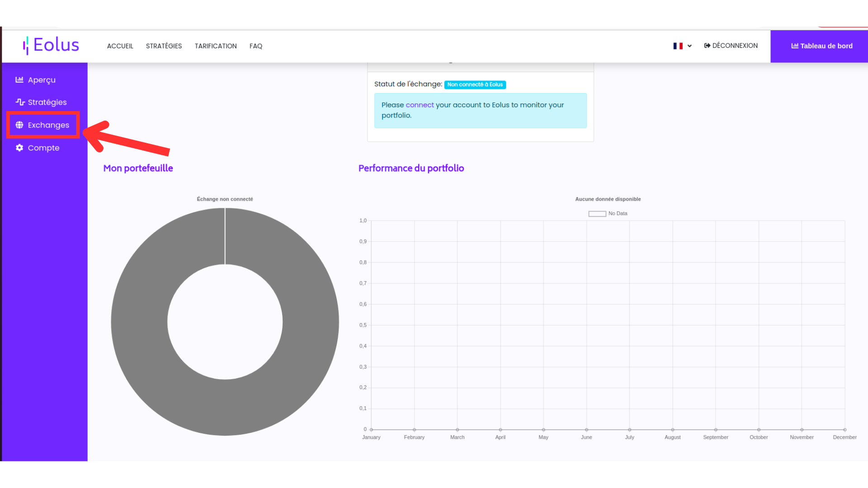Open FAQ in the top navigation
This screenshot has height=488, width=868.
256,46
